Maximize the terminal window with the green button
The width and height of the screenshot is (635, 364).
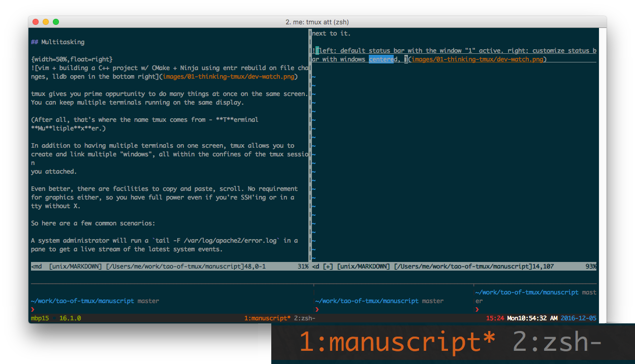click(56, 22)
